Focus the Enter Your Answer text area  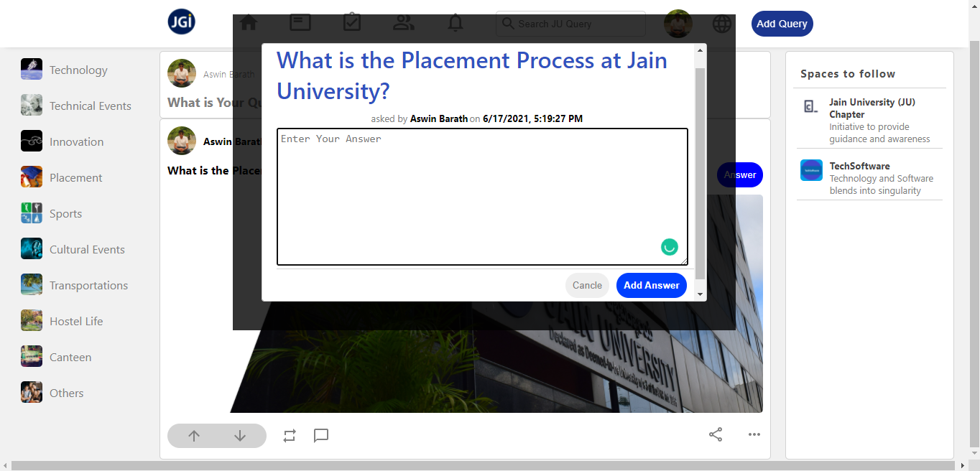(482, 197)
